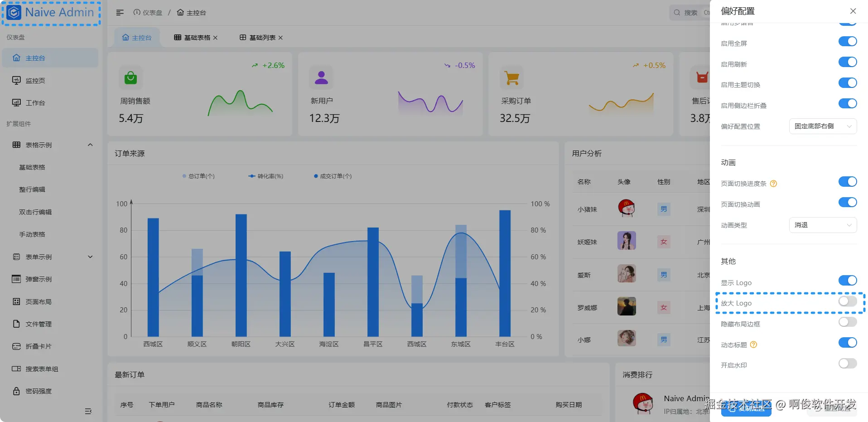Switch to 基础表格 tab
The width and height of the screenshot is (868, 422).
pyautogui.click(x=196, y=38)
